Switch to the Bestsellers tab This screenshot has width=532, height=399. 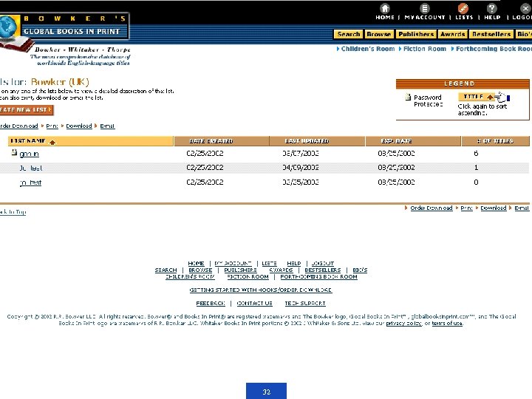tap(491, 34)
